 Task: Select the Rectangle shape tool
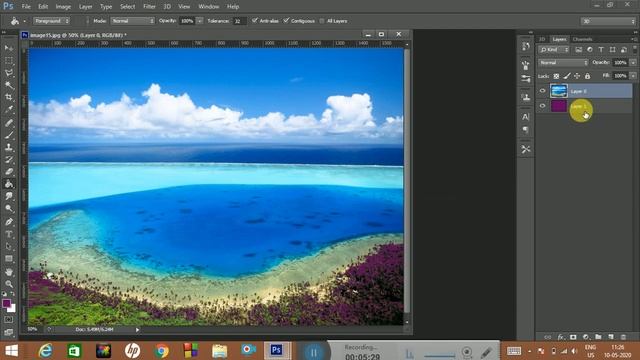9,259
